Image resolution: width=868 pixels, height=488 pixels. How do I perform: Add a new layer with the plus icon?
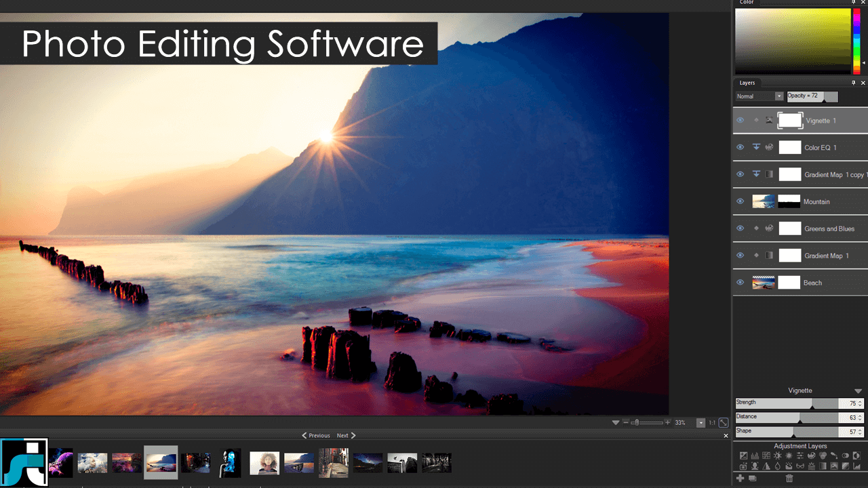point(741,478)
